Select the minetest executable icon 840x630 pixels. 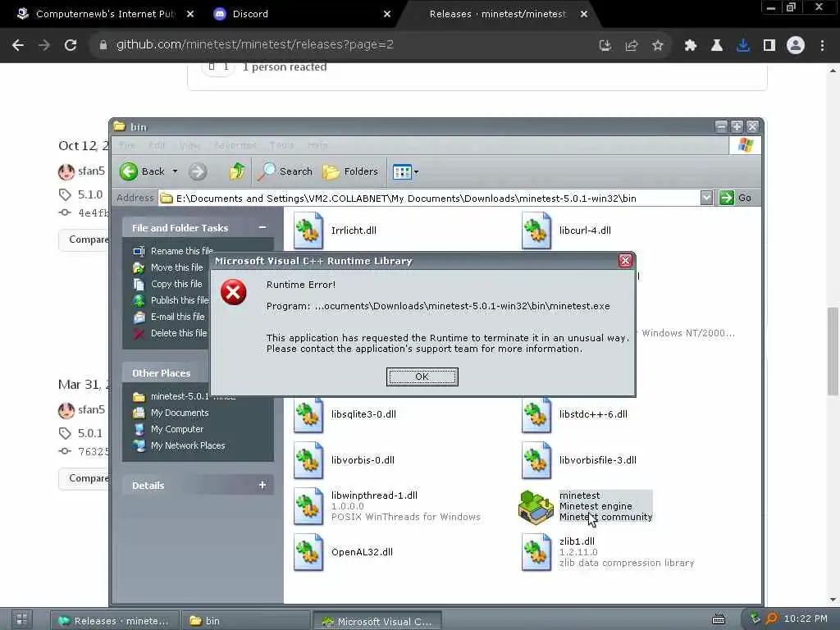pyautogui.click(x=536, y=507)
